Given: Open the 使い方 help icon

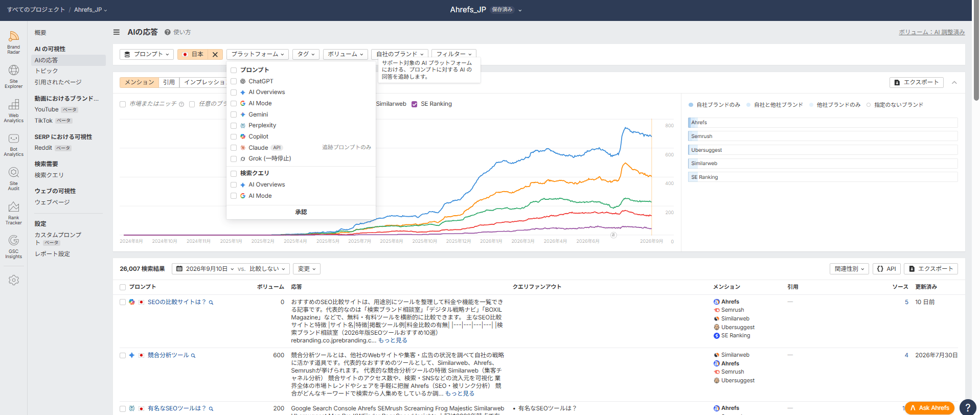Looking at the screenshot, I should pos(168,32).
